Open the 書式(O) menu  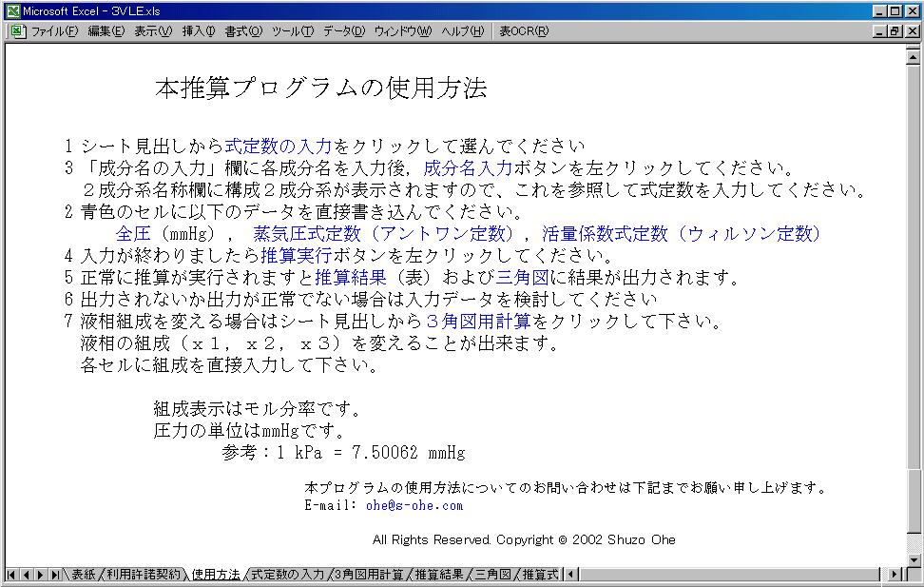[x=243, y=31]
